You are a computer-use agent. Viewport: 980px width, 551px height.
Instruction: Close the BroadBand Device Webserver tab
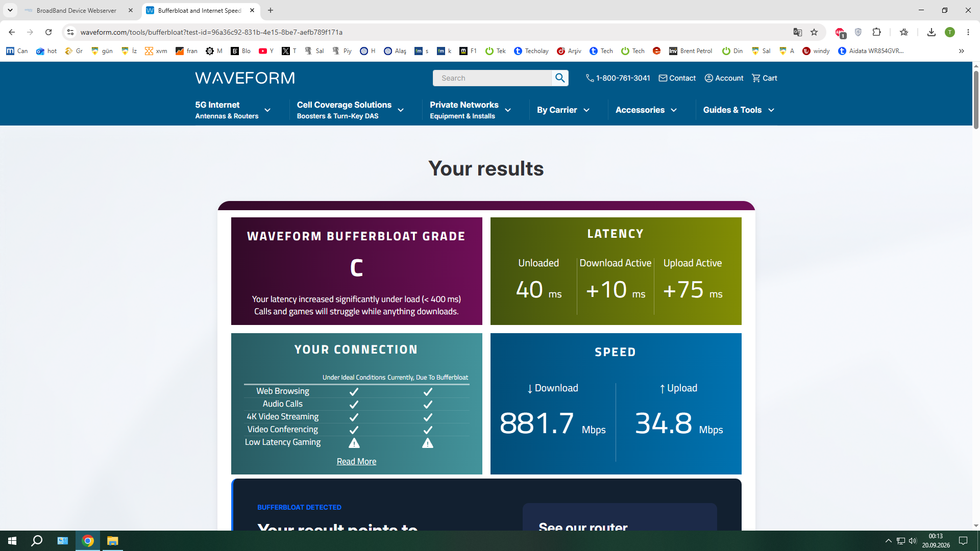[x=131, y=10]
